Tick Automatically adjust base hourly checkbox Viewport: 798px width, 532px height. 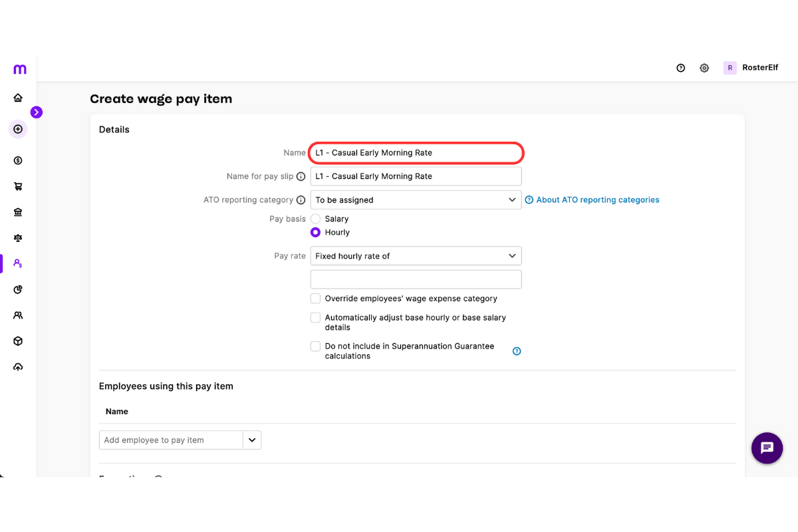[316, 318]
